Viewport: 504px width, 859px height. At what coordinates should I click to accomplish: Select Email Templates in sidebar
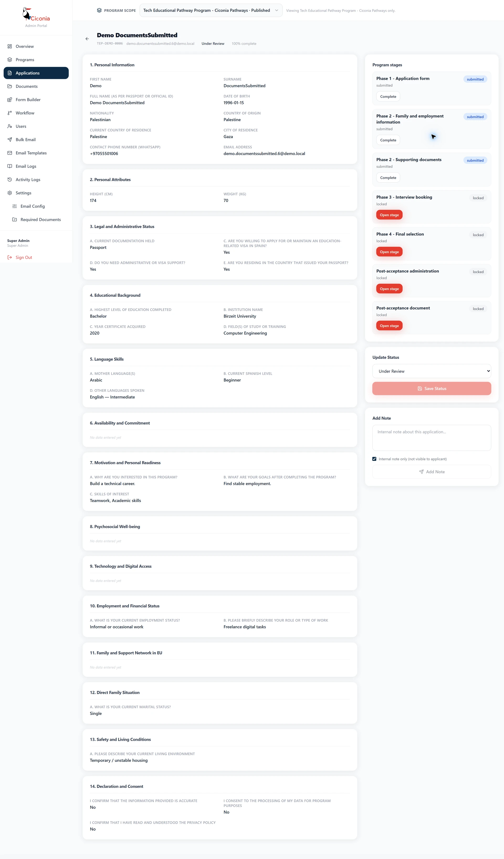[x=36, y=153]
